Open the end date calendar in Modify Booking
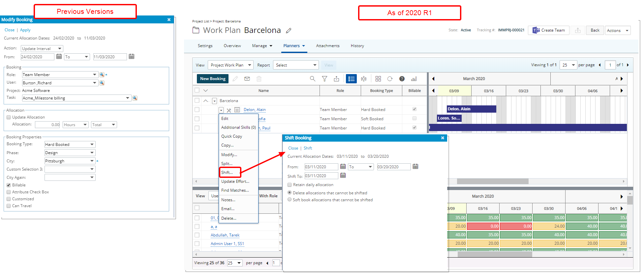The width and height of the screenshot is (644, 276). coord(132,56)
